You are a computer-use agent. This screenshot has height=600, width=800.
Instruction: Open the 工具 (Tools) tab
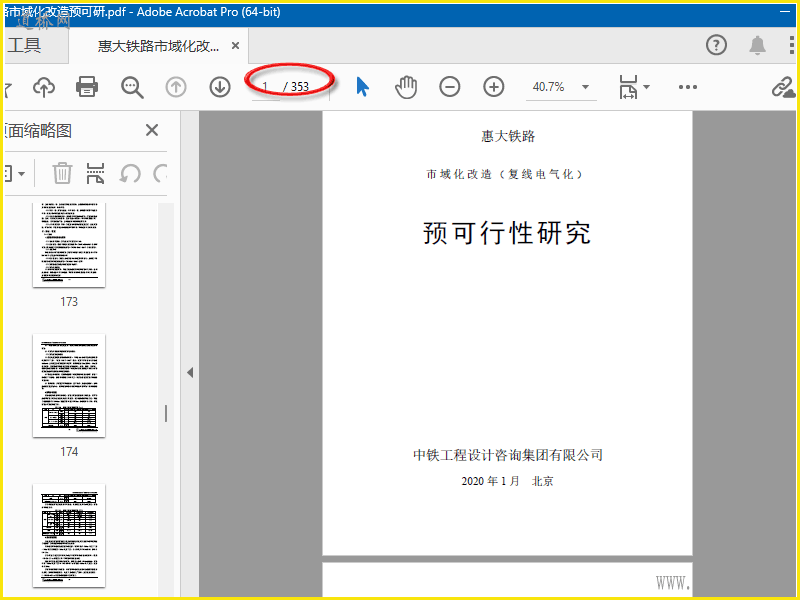pyautogui.click(x=24, y=45)
